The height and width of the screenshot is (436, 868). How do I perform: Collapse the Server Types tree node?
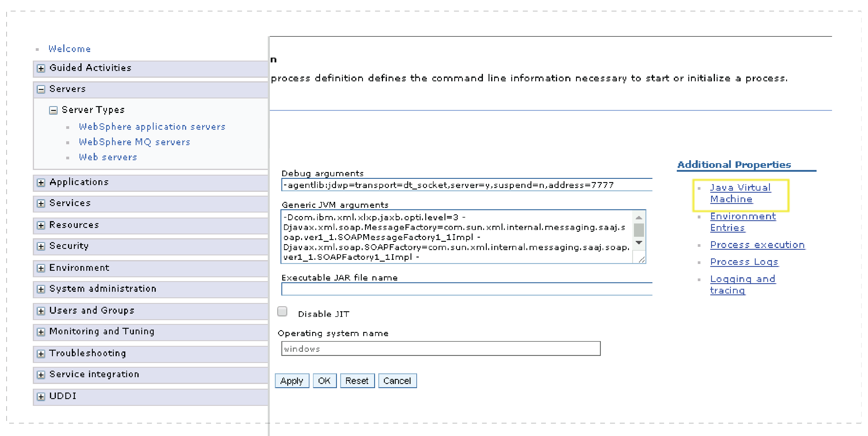tap(53, 110)
